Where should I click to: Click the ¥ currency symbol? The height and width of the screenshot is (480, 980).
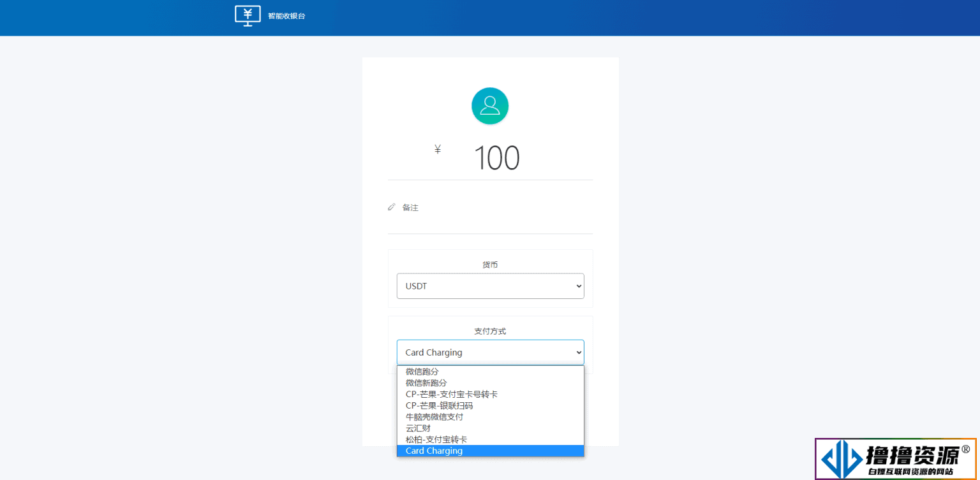(438, 149)
